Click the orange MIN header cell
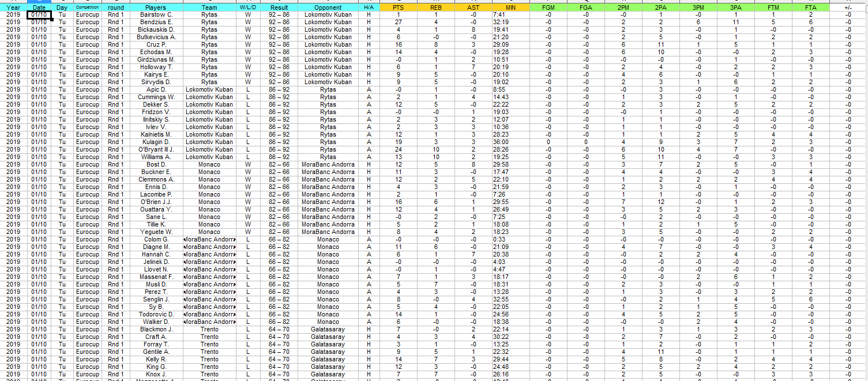This screenshot has height=381, width=868. [x=511, y=7]
